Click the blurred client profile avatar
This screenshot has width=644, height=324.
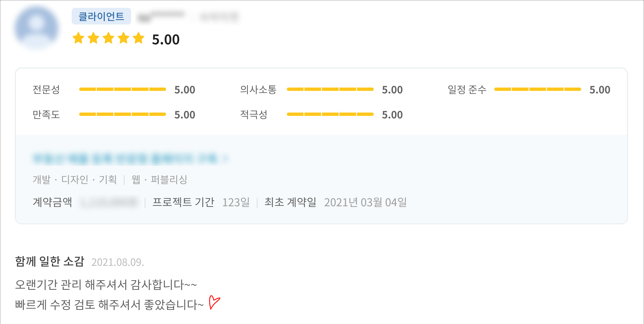click(36, 27)
